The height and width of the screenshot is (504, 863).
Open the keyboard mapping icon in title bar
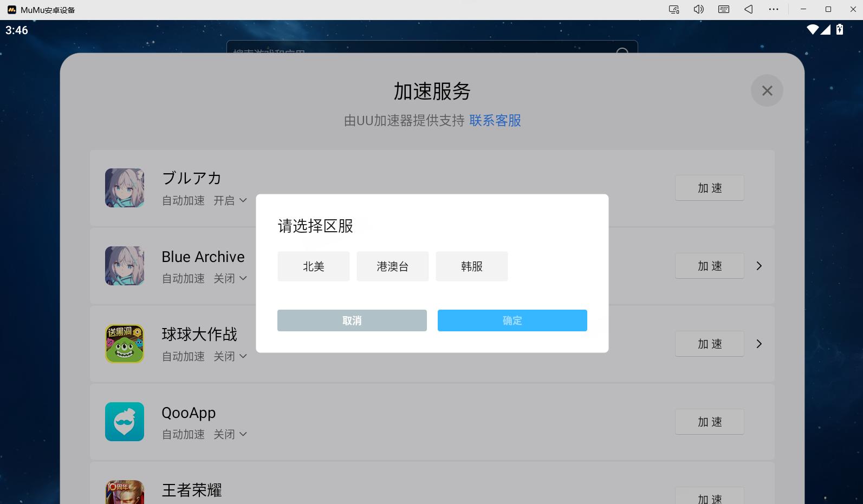point(723,9)
